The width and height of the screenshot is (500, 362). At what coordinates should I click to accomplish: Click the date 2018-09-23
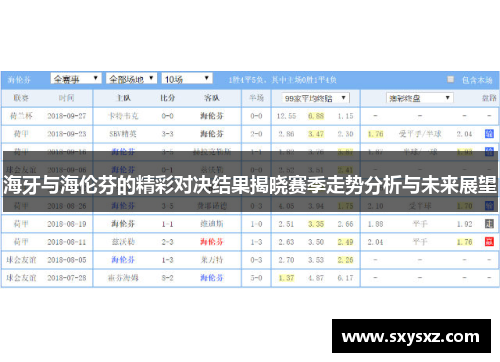pyautogui.click(x=67, y=134)
